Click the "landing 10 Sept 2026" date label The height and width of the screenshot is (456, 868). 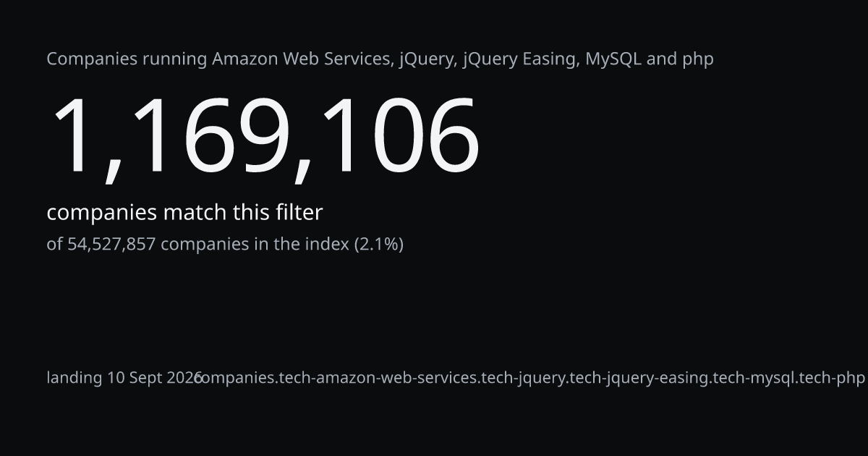(124, 378)
